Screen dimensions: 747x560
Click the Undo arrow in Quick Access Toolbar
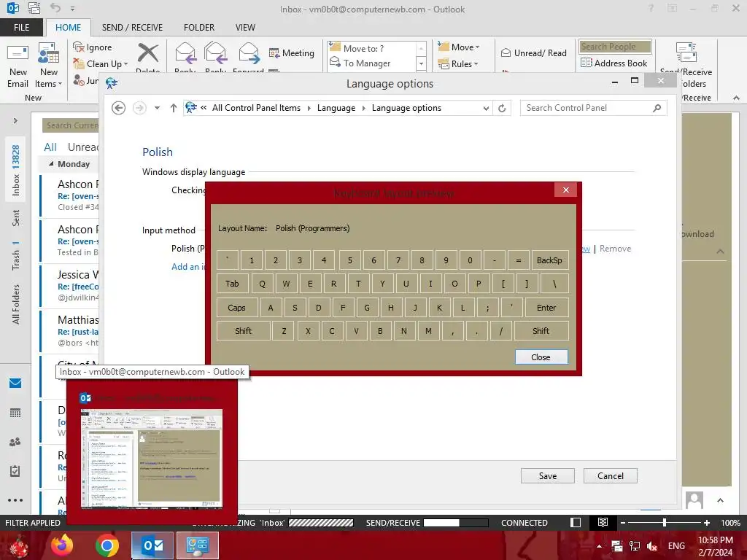click(55, 8)
